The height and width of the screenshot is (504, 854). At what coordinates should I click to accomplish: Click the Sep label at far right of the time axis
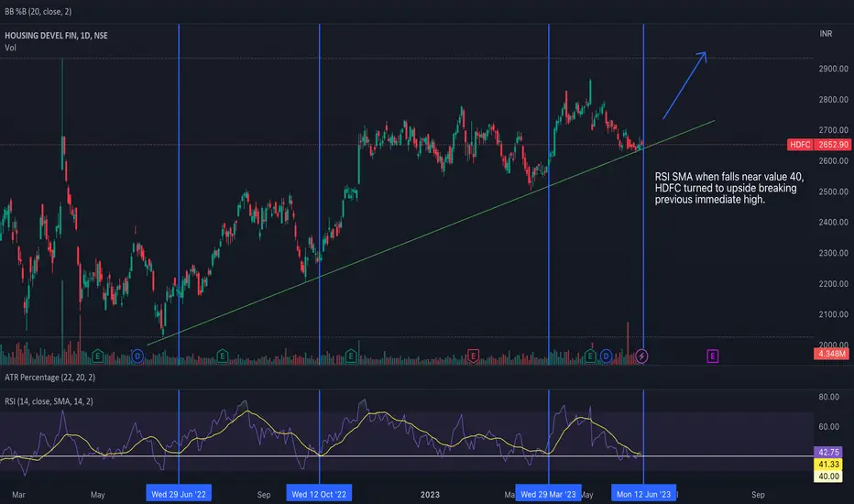[x=758, y=495]
